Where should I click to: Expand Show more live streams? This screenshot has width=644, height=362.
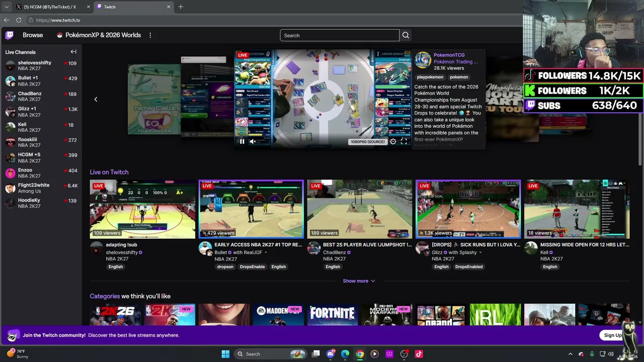[x=359, y=281]
